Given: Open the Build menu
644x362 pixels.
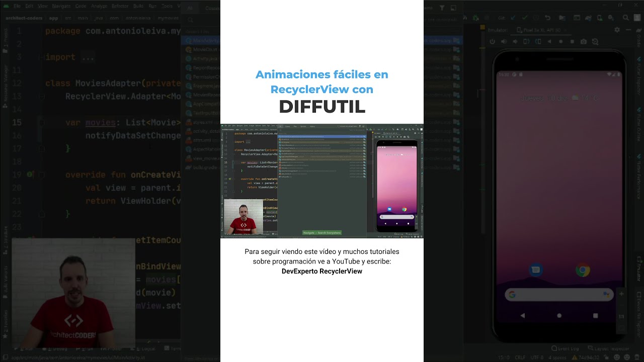Looking at the screenshot, I should coord(138,6).
